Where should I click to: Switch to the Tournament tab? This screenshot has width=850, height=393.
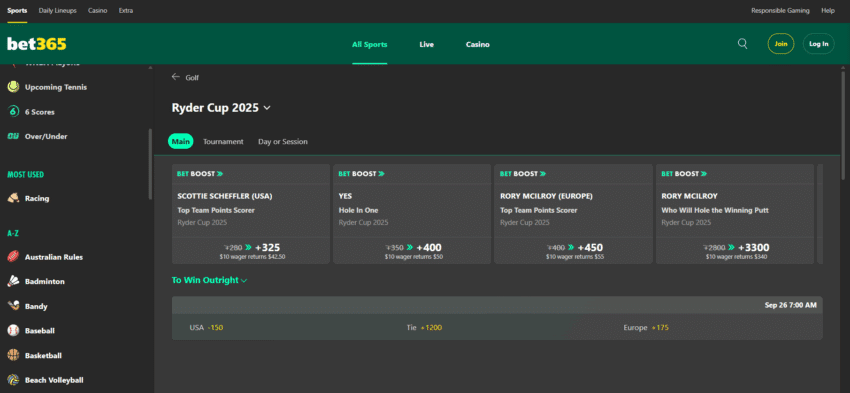pos(223,141)
